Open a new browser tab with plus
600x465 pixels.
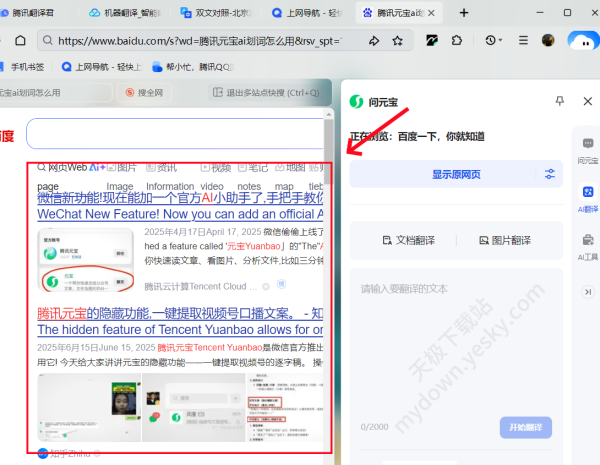[x=463, y=13]
